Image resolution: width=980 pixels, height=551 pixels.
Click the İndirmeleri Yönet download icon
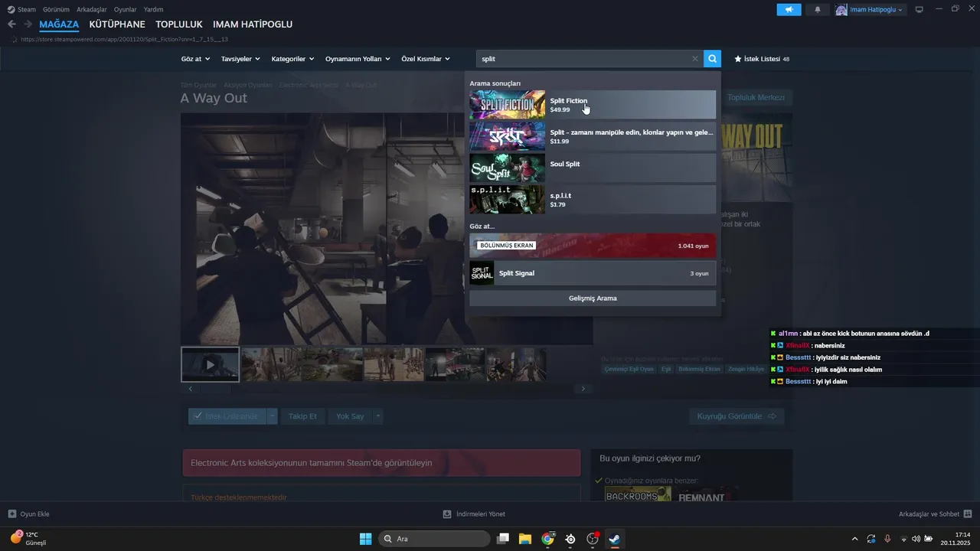click(448, 514)
